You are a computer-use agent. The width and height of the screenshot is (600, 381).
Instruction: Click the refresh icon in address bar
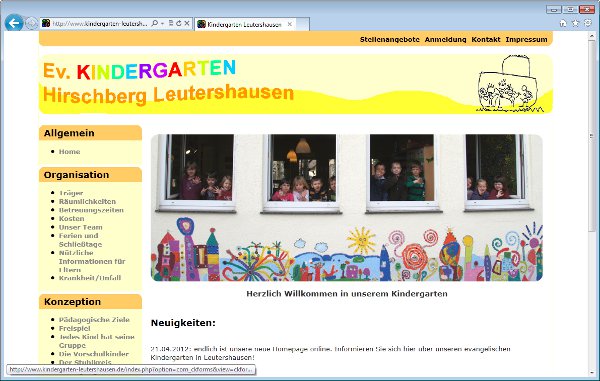pos(179,23)
